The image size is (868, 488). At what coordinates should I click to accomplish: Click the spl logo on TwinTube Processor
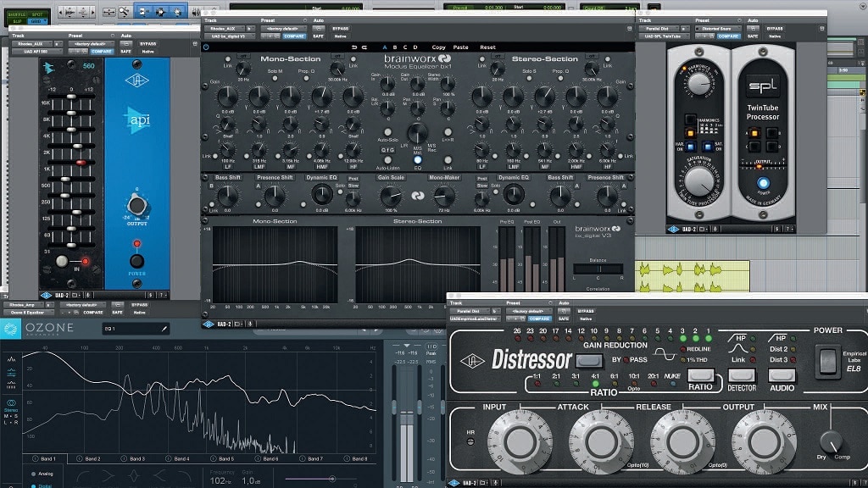click(763, 86)
